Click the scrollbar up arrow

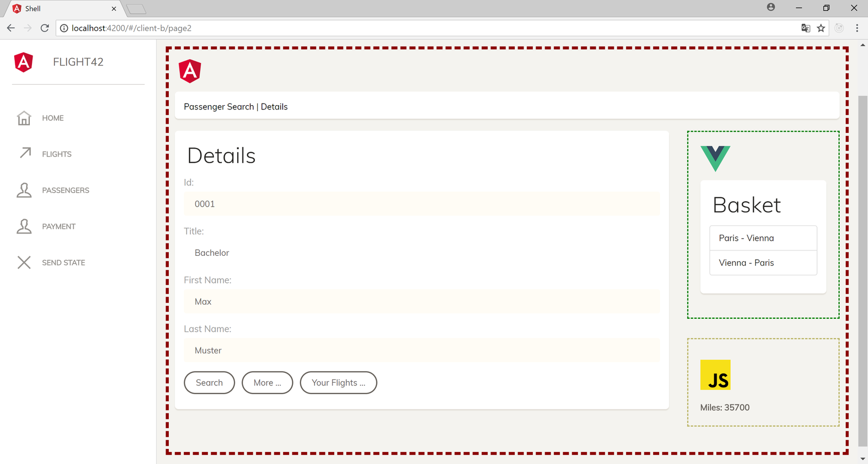tap(863, 45)
